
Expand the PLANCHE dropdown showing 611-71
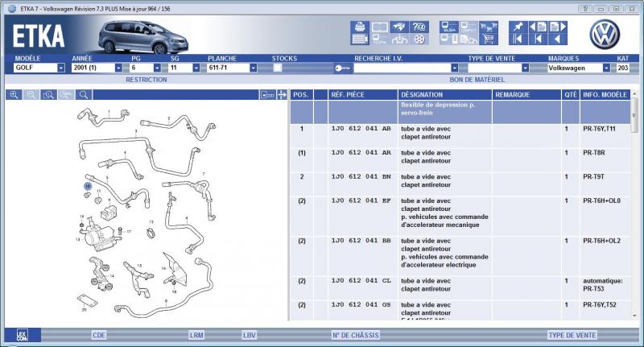(253, 68)
